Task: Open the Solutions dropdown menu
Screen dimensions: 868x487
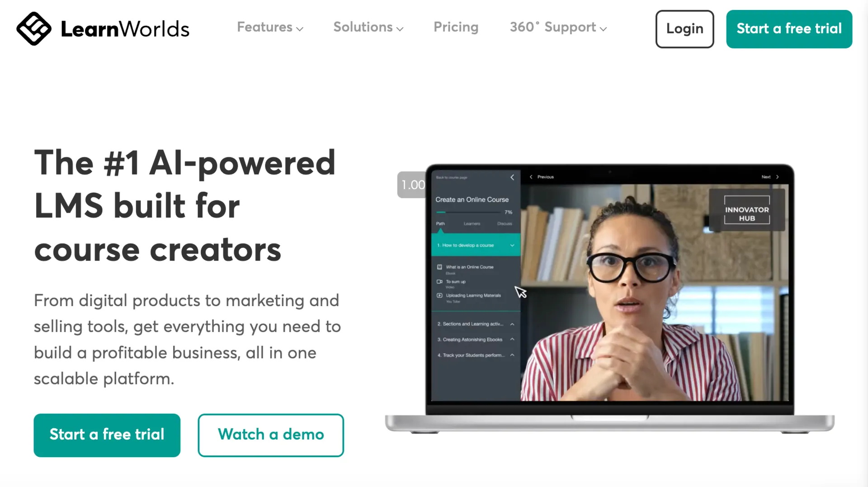Action: click(368, 28)
